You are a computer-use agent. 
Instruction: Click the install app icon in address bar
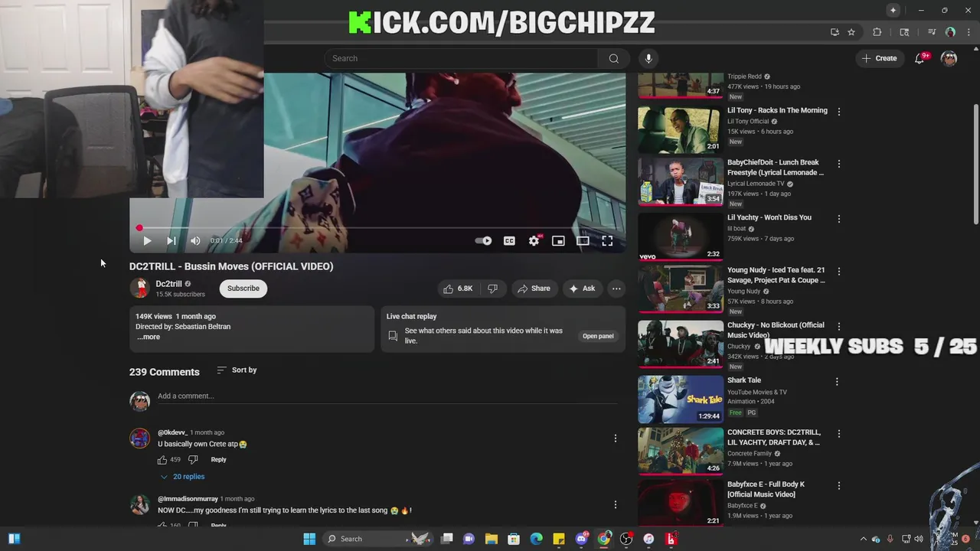point(835,32)
